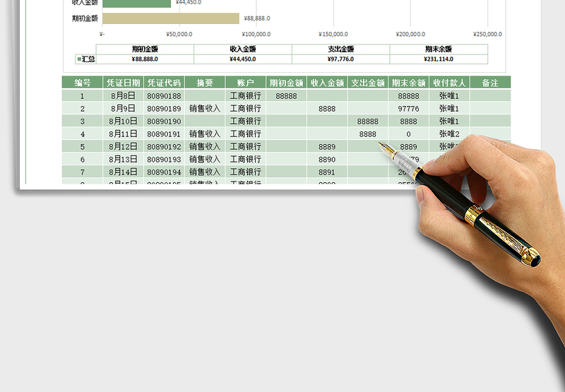This screenshot has width=565, height=392.
Task: Select the khaki 期初金额 chart bar
Action: [x=170, y=19]
